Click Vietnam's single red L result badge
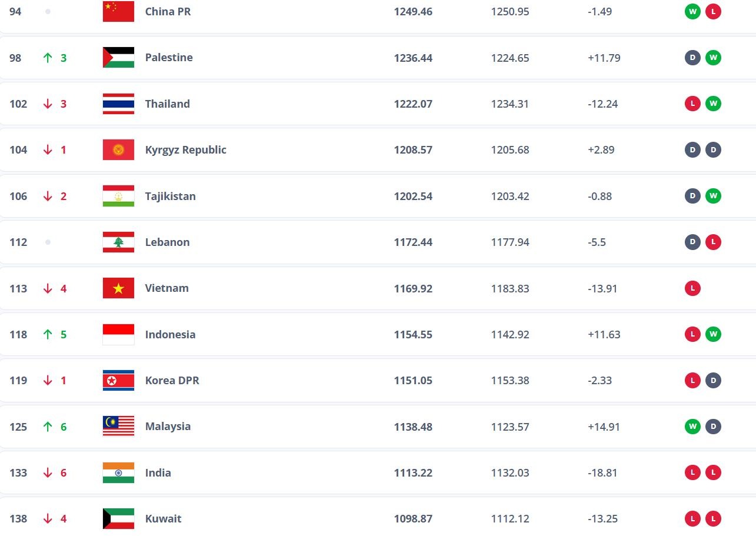Viewport: 756px width, 536px height. (692, 288)
